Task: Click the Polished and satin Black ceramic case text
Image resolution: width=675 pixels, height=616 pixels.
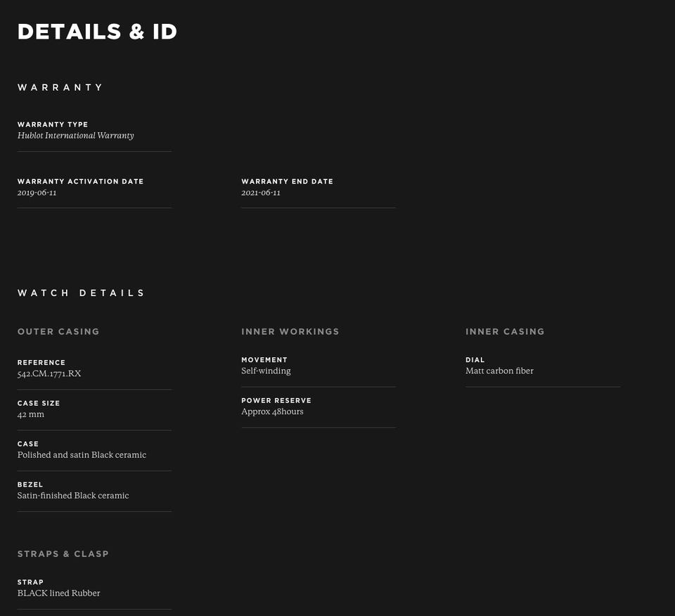Action: [x=82, y=455]
